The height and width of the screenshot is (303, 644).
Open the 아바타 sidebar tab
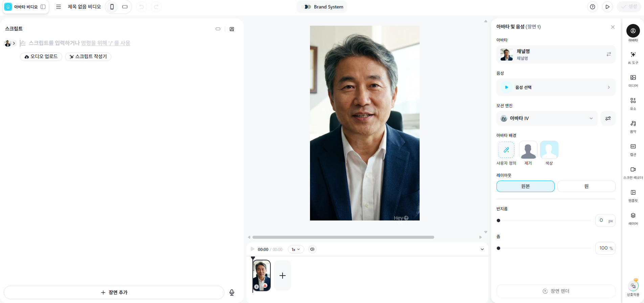[x=633, y=33]
